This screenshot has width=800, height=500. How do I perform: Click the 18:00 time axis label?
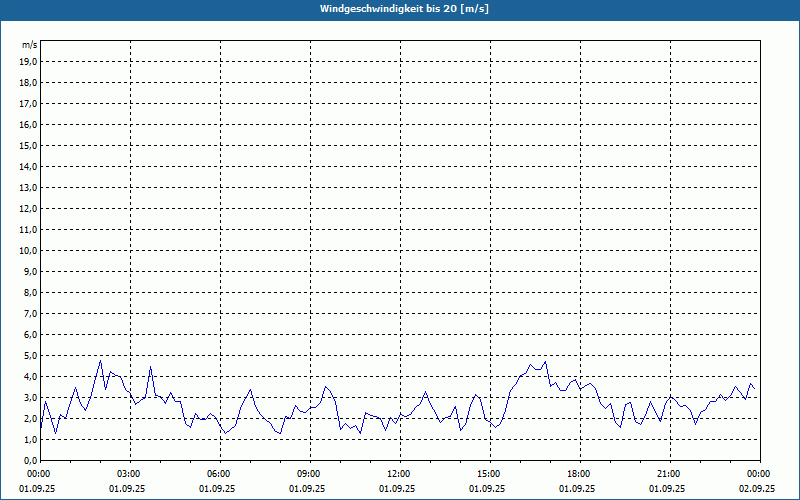(579, 474)
